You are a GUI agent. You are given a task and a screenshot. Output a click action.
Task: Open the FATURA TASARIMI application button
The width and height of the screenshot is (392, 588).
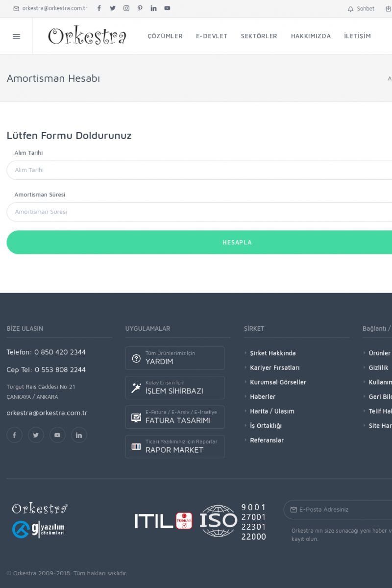(175, 417)
